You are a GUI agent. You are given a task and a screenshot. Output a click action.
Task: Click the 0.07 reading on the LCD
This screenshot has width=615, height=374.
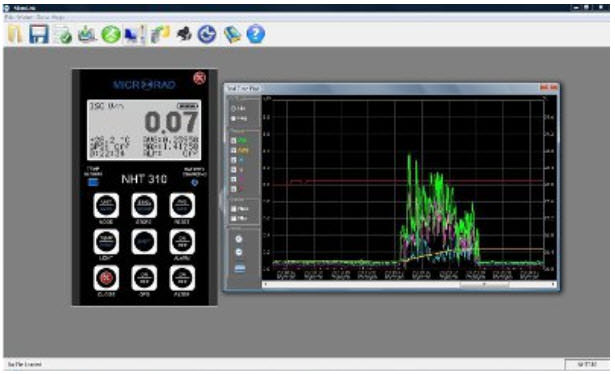point(172,122)
